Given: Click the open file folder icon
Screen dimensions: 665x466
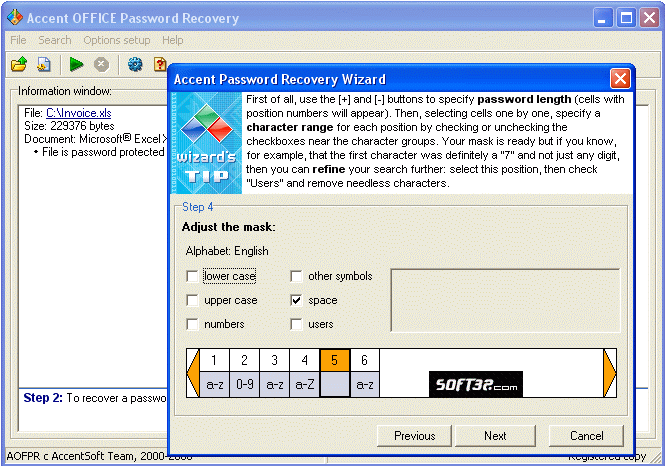Looking at the screenshot, I should point(19,64).
